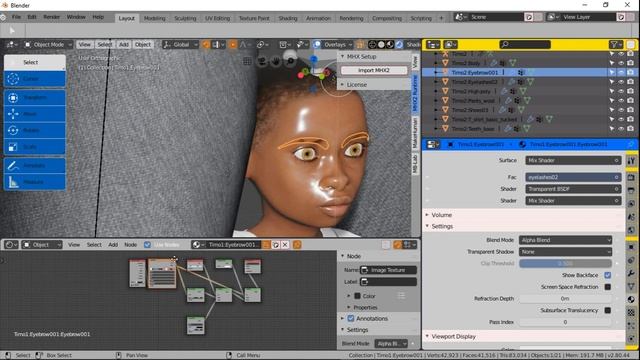Open the Modifiers wrench properties tab
The width and height of the screenshot is (640, 360).
point(631,273)
